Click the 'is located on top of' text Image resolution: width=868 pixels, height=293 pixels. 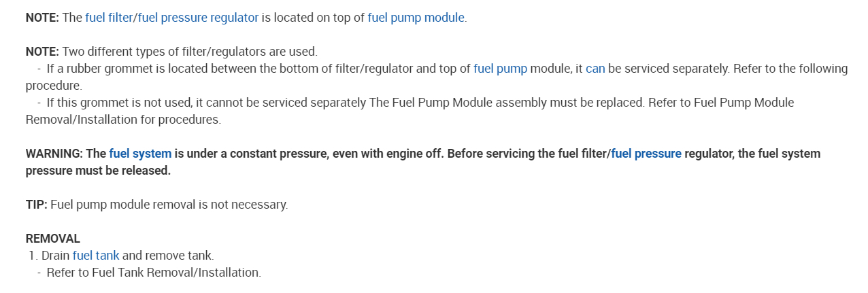pos(313,18)
